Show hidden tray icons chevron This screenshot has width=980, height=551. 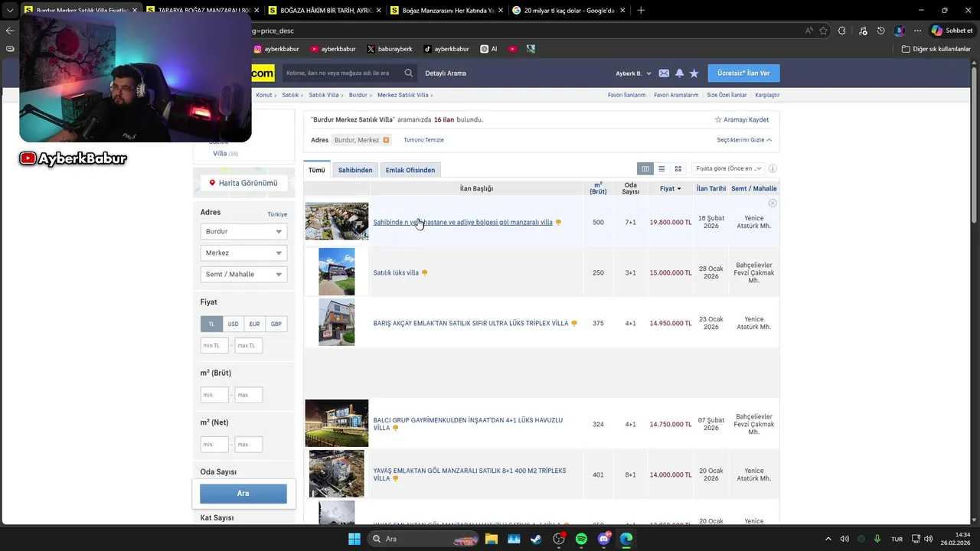pyautogui.click(x=828, y=539)
